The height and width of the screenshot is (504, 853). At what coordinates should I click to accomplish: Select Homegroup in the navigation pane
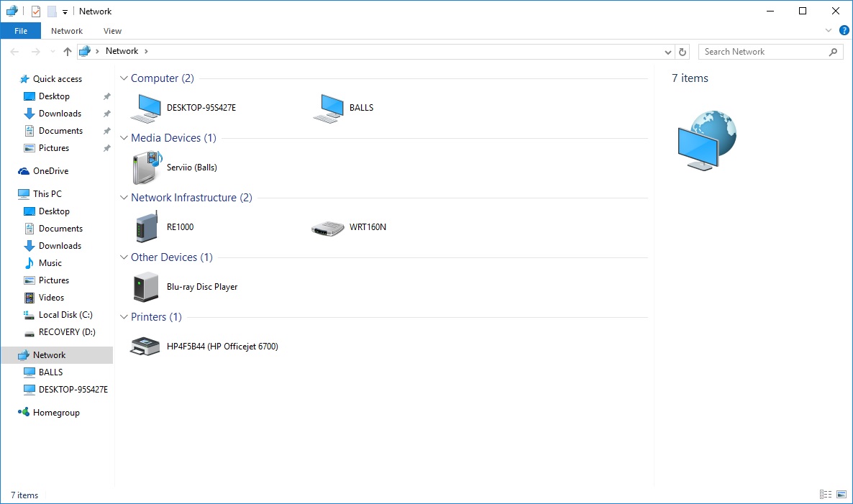56,413
